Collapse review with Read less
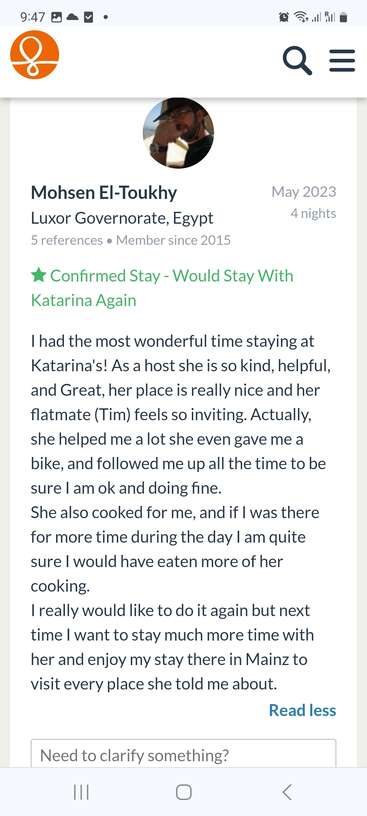367x816 pixels. coord(302,710)
